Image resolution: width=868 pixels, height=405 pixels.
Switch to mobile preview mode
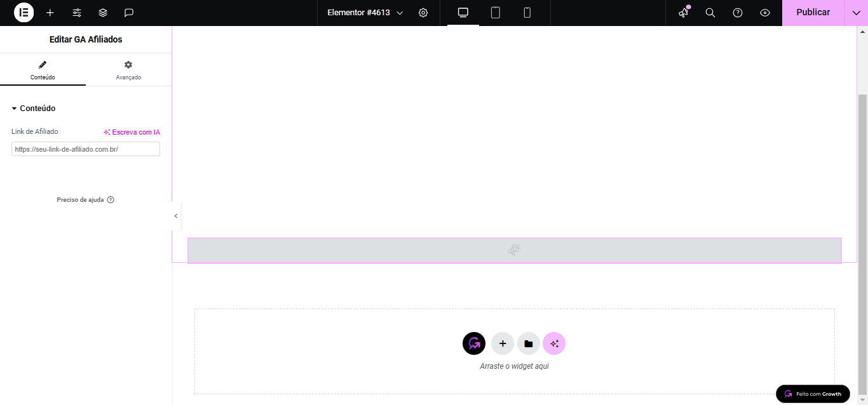(x=527, y=13)
